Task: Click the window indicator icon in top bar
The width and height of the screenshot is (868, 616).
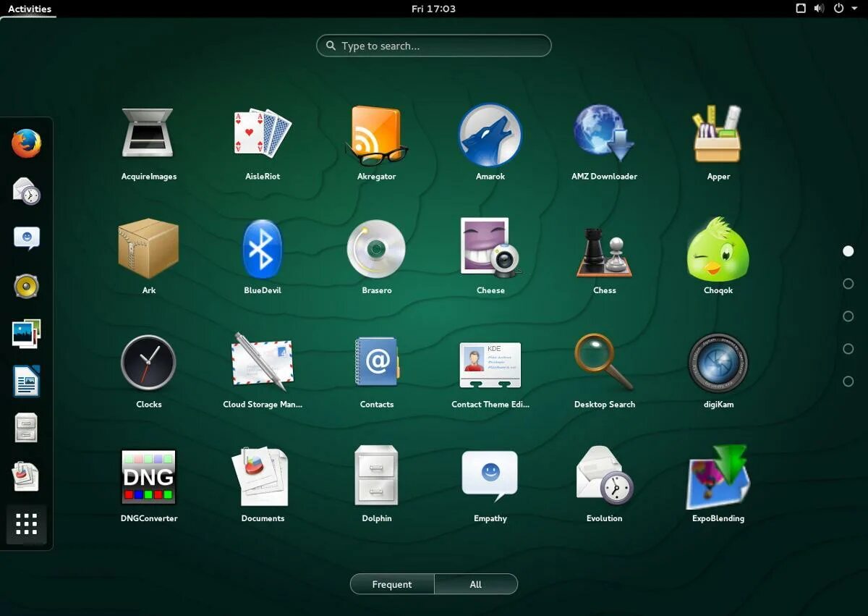Action: click(x=801, y=9)
